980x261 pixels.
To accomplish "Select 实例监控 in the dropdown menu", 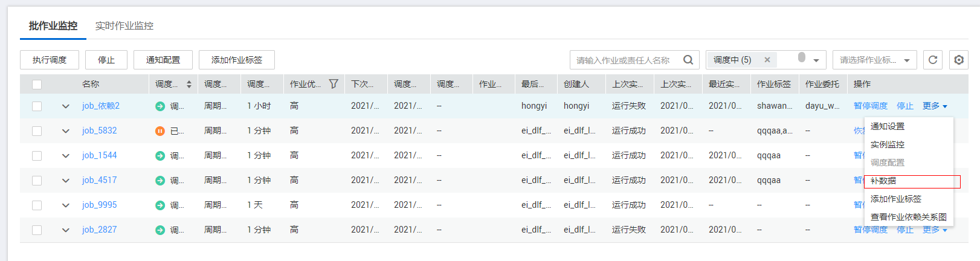I will (887, 144).
